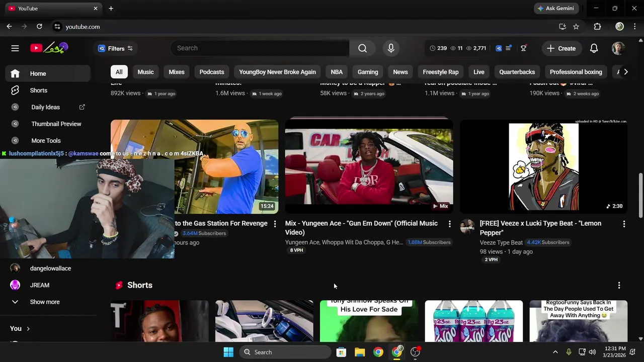
Task: Select the NBA chip
Action: pos(337,72)
